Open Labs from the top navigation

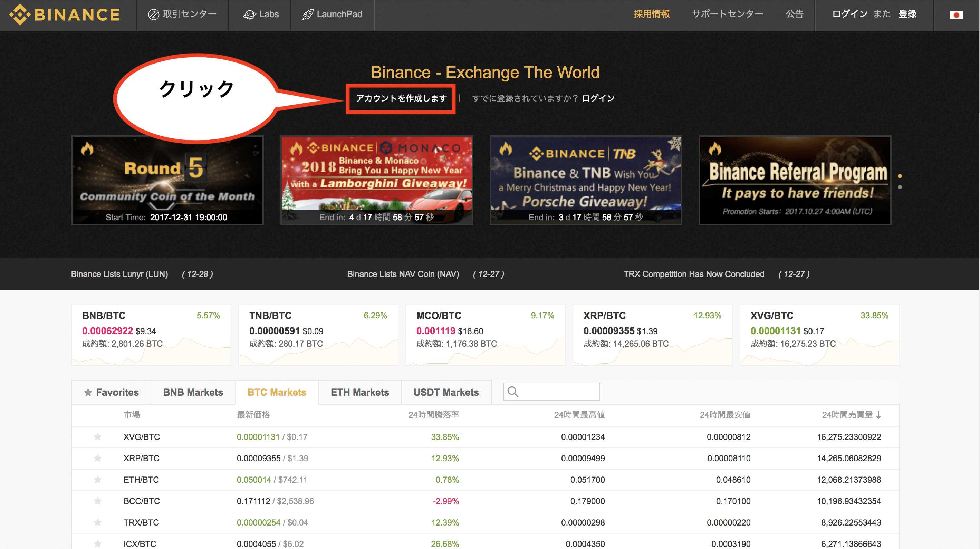coord(261,15)
